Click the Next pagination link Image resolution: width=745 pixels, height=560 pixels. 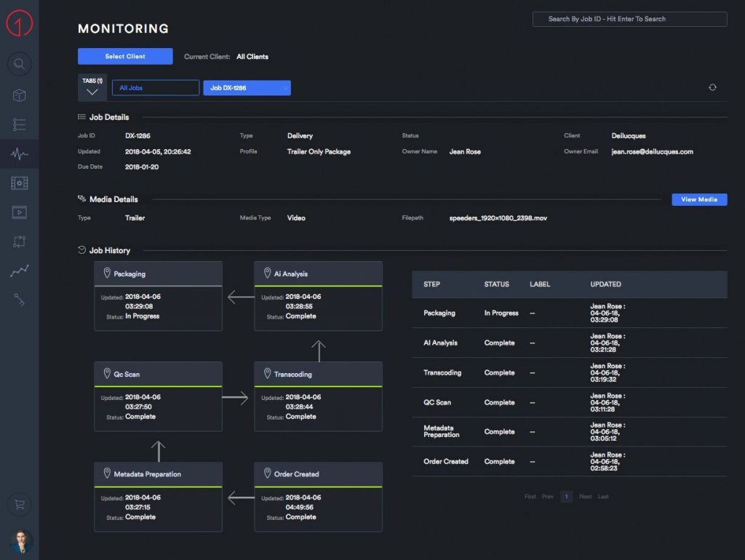(x=585, y=497)
